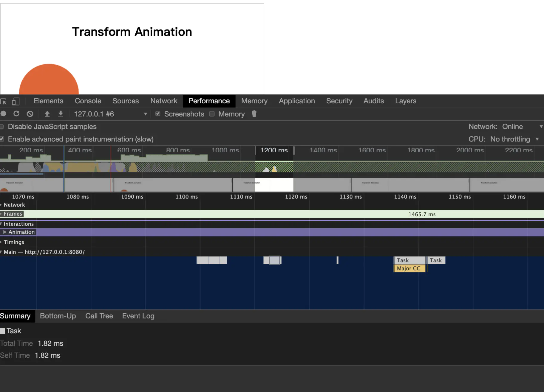Screen dimensions: 544x392
Task: Click the 1465.7 ms frame bar
Action: point(422,214)
